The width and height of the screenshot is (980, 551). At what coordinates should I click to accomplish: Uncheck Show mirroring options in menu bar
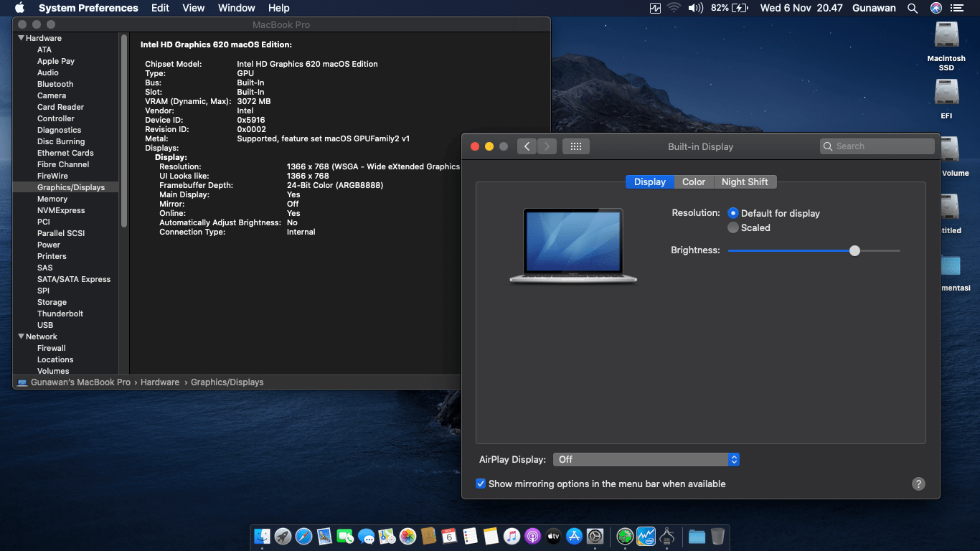481,484
